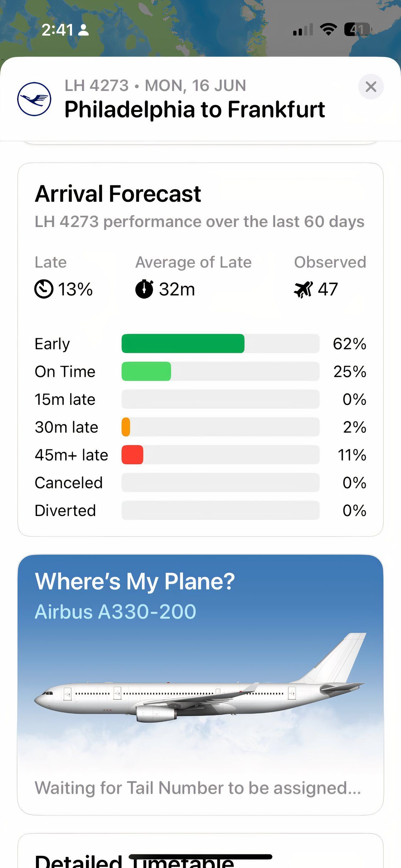Screen dimensions: 401x868
Task: Tap the battery indicator in status bar
Action: (357, 30)
